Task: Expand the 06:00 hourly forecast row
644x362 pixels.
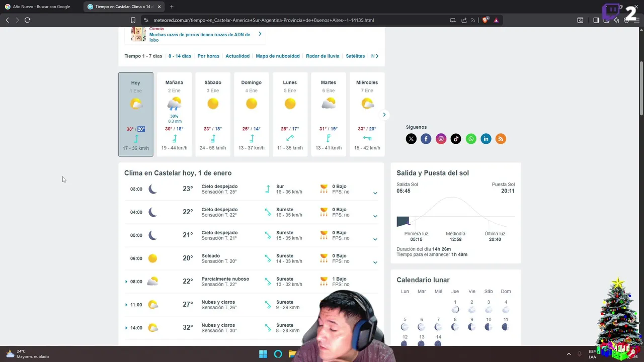Action: [x=375, y=262]
